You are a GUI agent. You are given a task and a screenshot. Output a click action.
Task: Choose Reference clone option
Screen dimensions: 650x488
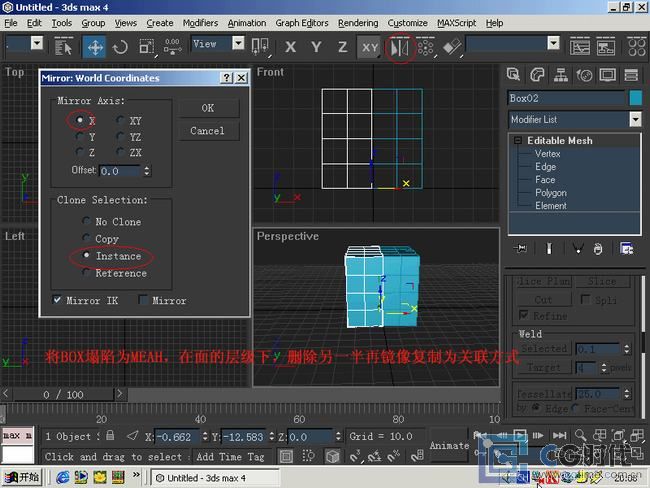tap(86, 273)
